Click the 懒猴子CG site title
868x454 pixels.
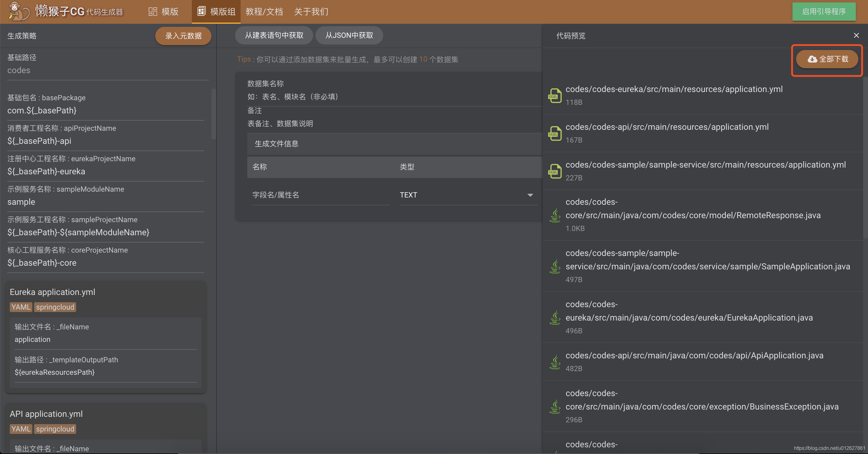click(x=60, y=12)
